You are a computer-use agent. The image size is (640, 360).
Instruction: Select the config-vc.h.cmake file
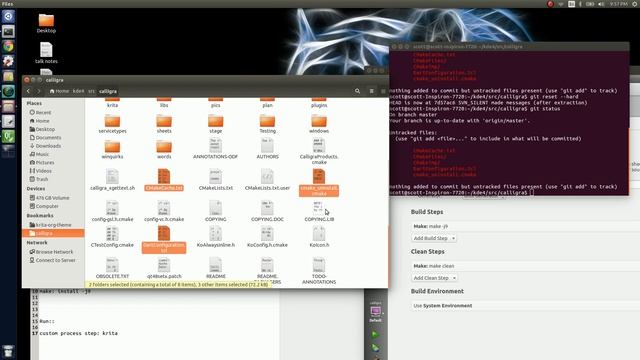164,211
